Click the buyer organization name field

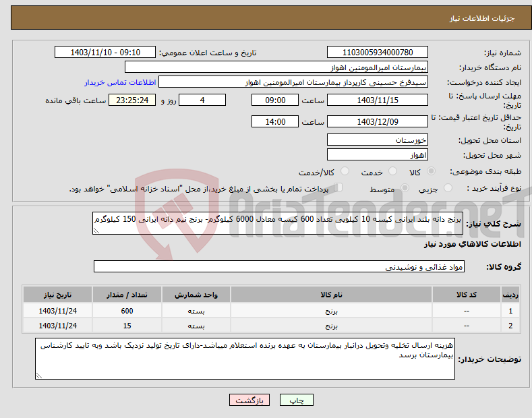coord(276,67)
